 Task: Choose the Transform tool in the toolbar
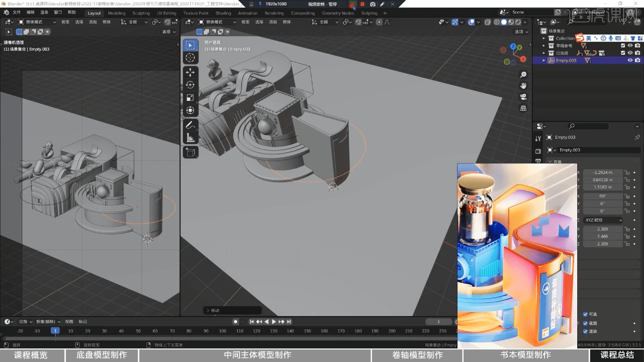click(x=190, y=110)
